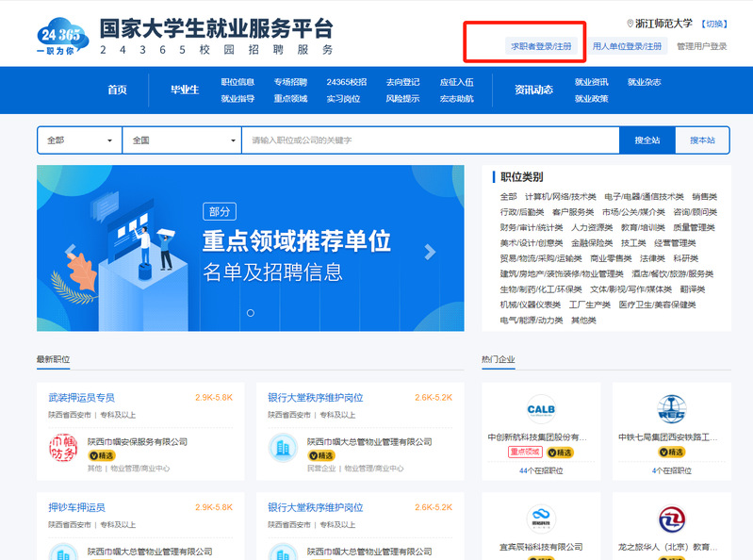
Task: Click the location pin icon beside 浙江师范大学
Action: tap(630, 23)
